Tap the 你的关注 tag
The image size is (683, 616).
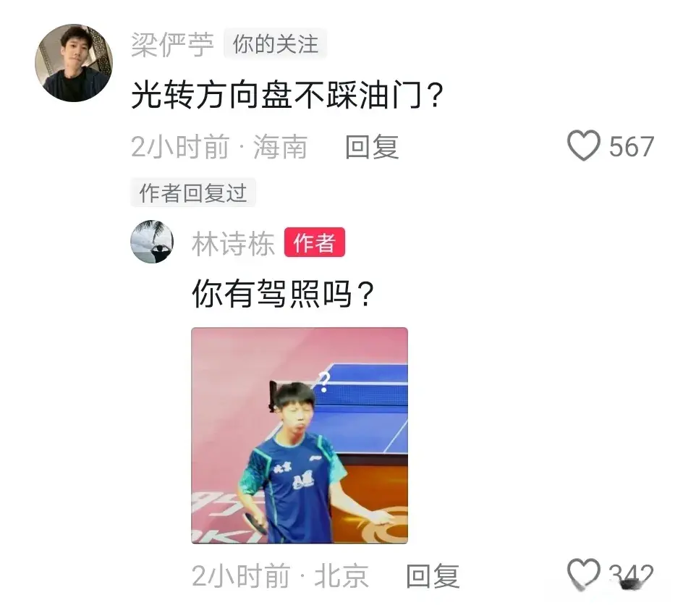pos(275,44)
